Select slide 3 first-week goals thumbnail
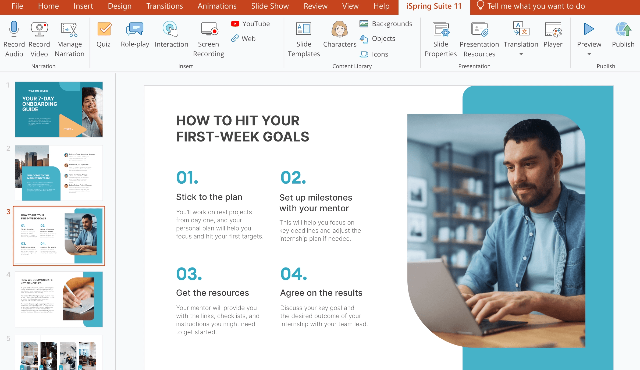The image size is (640, 370). [59, 236]
